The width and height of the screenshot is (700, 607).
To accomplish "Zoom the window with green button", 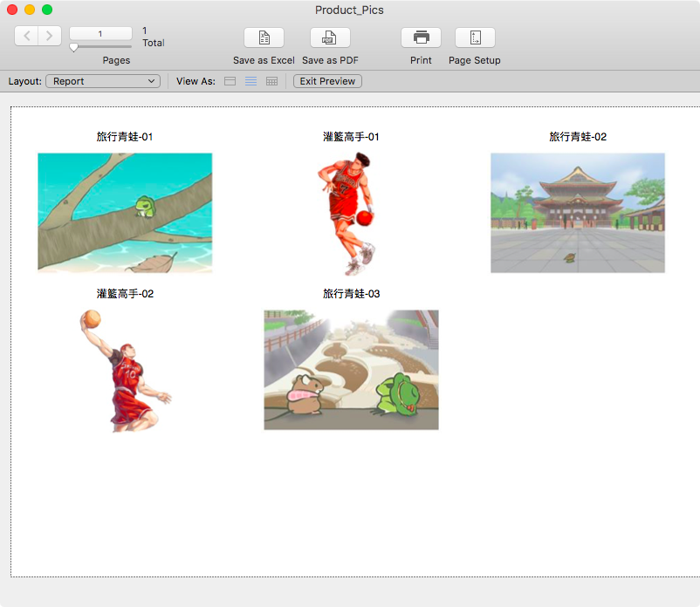I will (47, 10).
